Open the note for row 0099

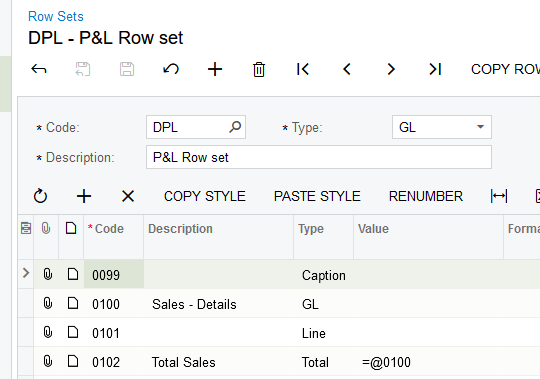[x=73, y=274]
